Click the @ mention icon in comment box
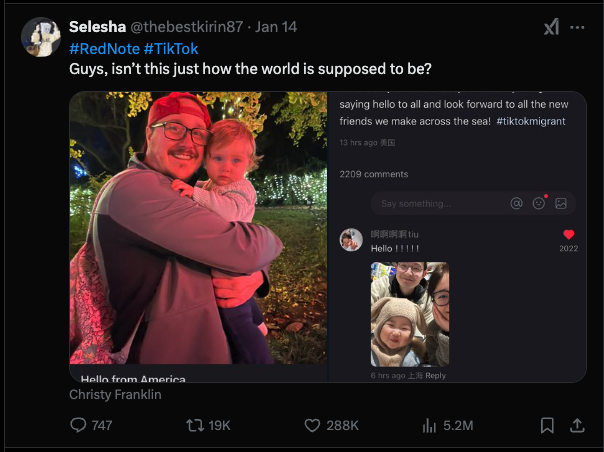The width and height of the screenshot is (604, 452). (x=517, y=203)
